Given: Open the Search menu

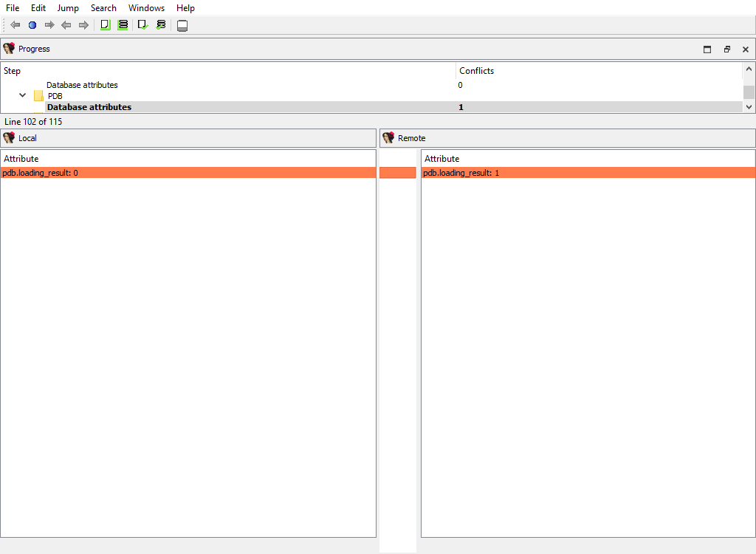Looking at the screenshot, I should pos(103,8).
